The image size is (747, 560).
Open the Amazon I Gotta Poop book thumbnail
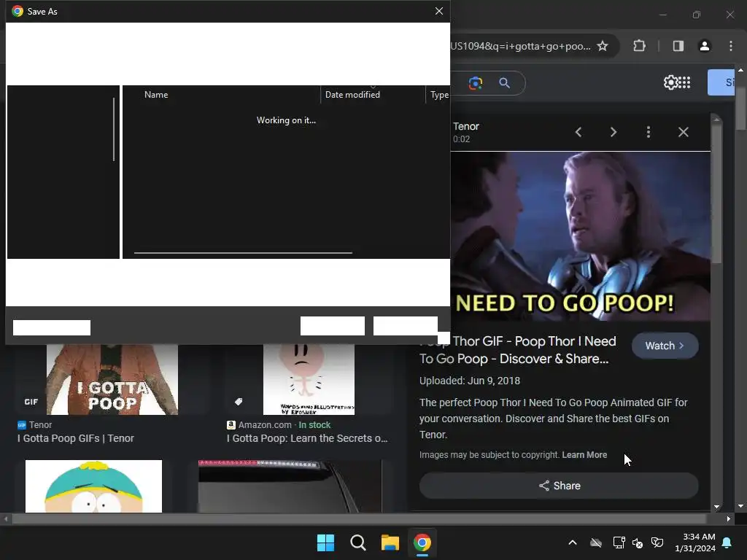tap(309, 379)
